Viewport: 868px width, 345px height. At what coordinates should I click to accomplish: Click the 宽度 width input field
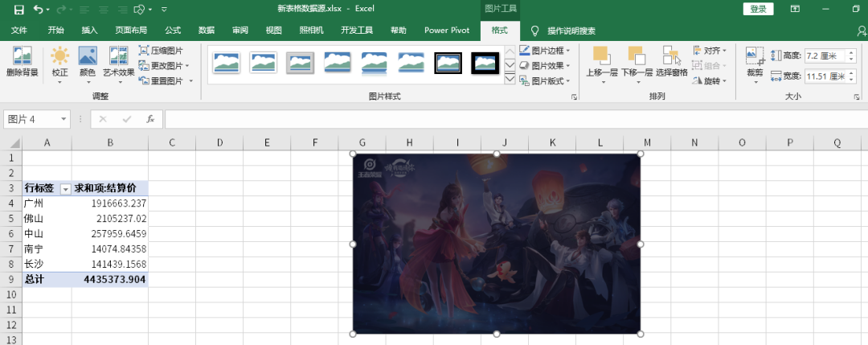(x=825, y=76)
